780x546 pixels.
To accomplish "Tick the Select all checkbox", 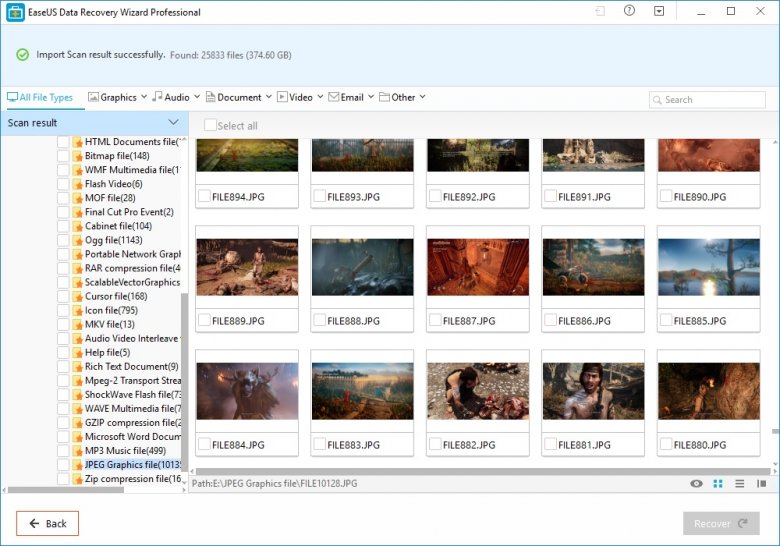I will [x=210, y=125].
